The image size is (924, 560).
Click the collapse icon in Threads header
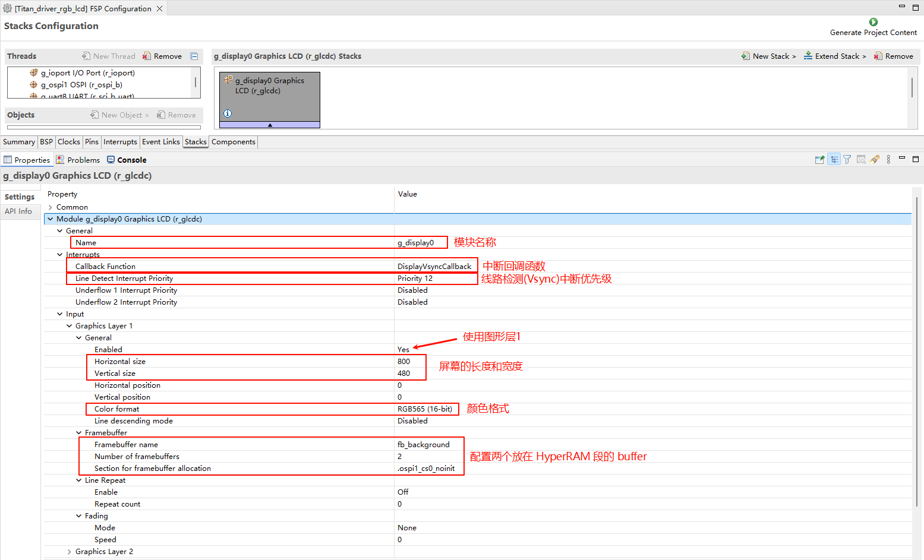[194, 56]
